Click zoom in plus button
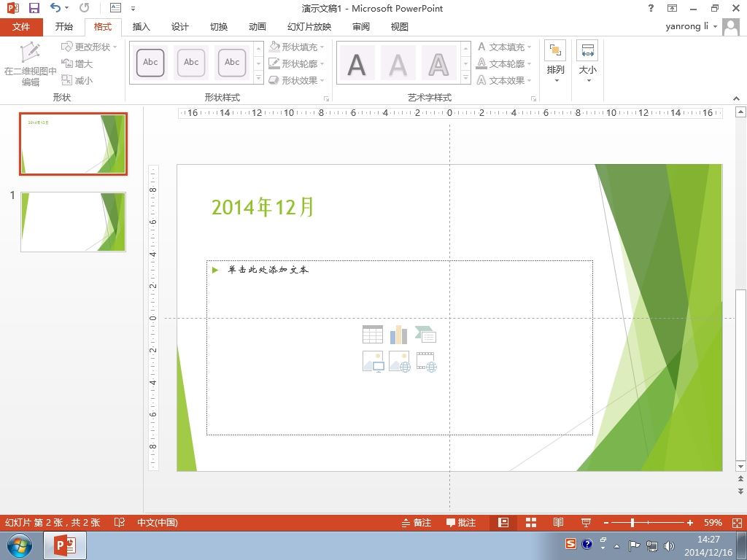747x560 pixels. [x=690, y=522]
